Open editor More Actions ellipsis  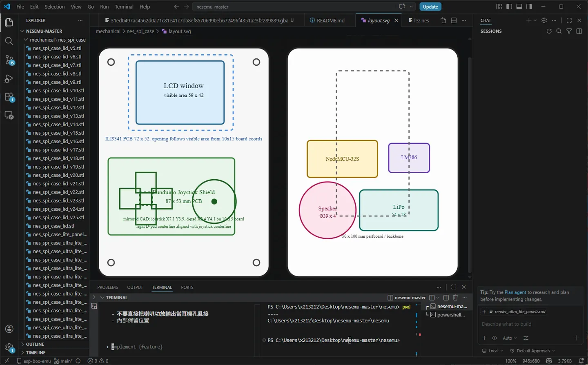point(464,20)
